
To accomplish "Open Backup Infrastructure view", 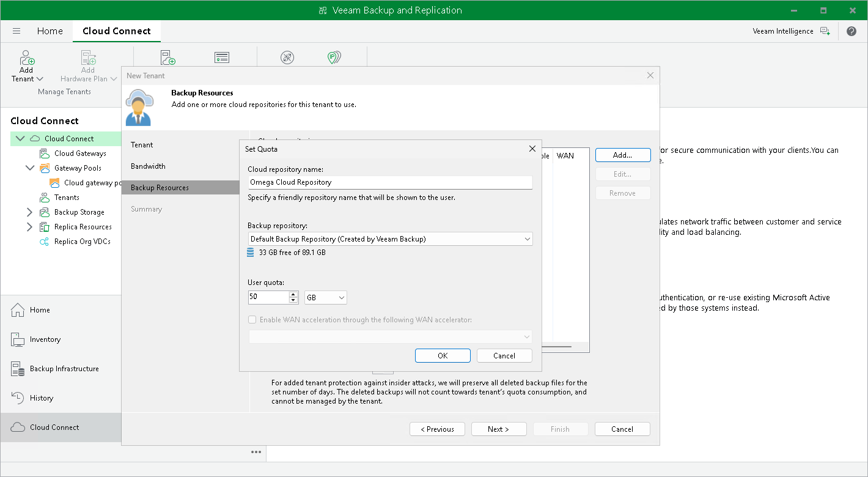I will coord(64,369).
